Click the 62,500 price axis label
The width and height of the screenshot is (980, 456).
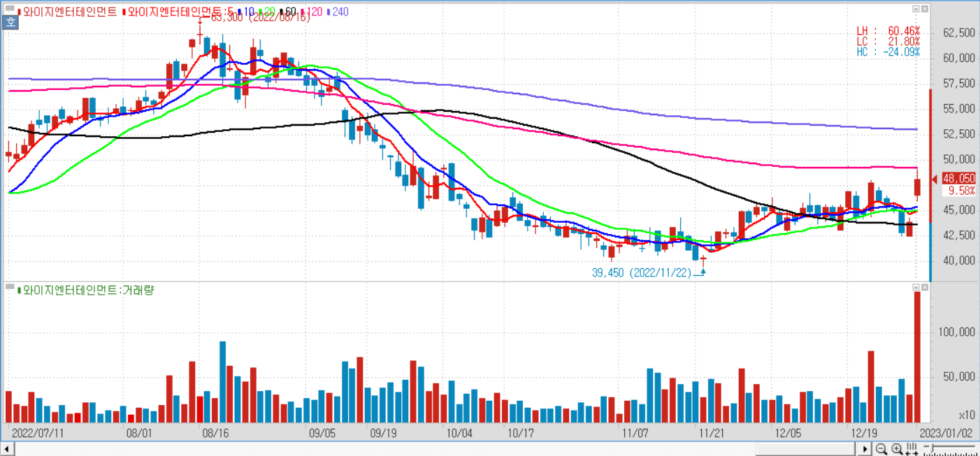tap(959, 33)
